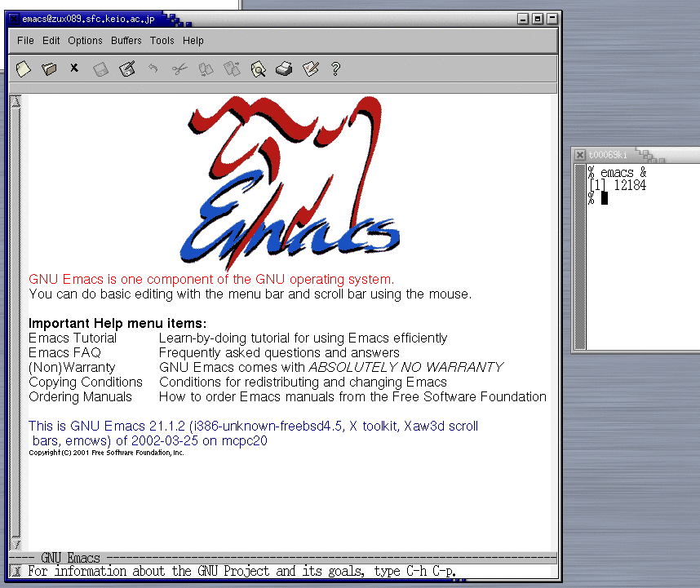This screenshot has width=700, height=588.
Task: Click the Search magnifier toolbar icon
Action: pyautogui.click(x=258, y=69)
